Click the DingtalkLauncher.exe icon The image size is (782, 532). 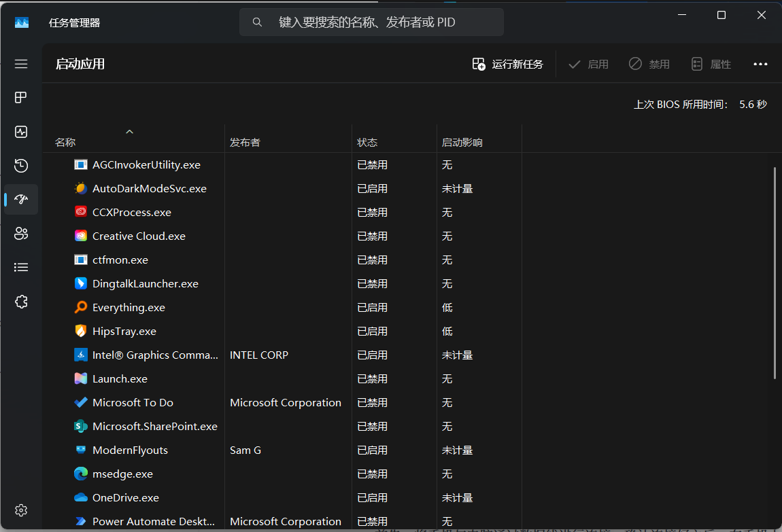click(x=81, y=283)
